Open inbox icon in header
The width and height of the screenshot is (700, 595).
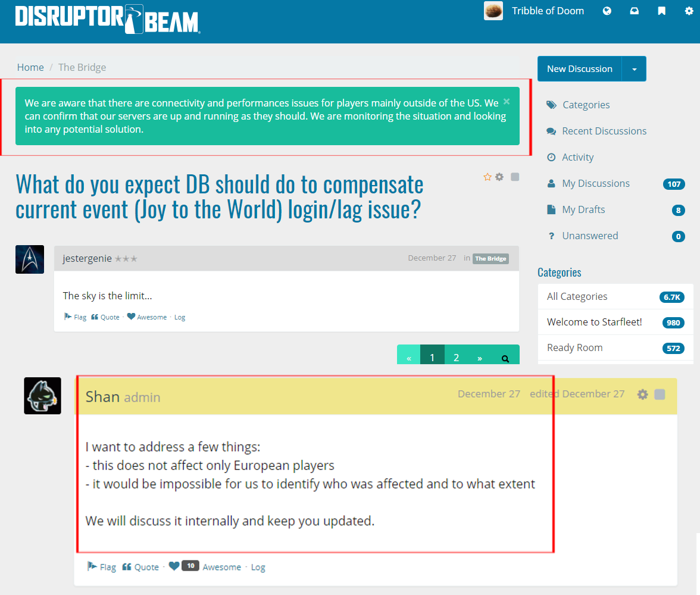tap(634, 11)
